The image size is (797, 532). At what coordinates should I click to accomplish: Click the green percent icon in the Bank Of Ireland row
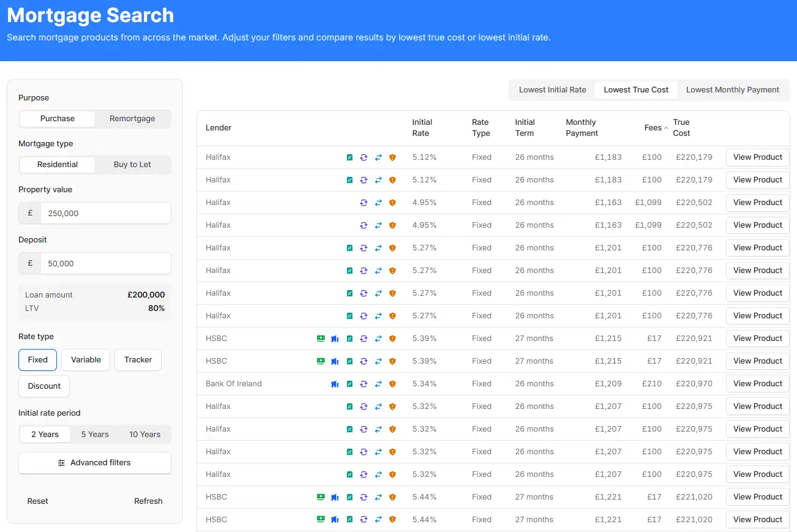[350, 384]
